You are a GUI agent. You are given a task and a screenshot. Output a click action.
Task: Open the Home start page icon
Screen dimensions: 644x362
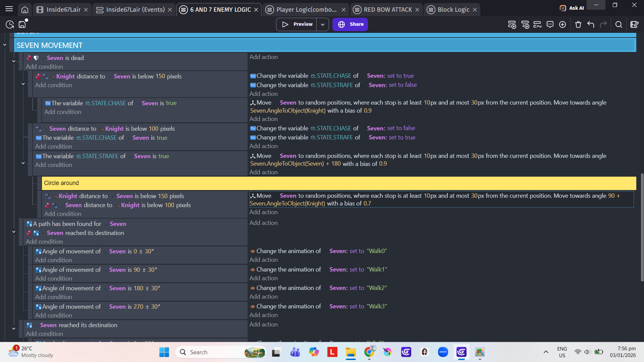click(25, 10)
